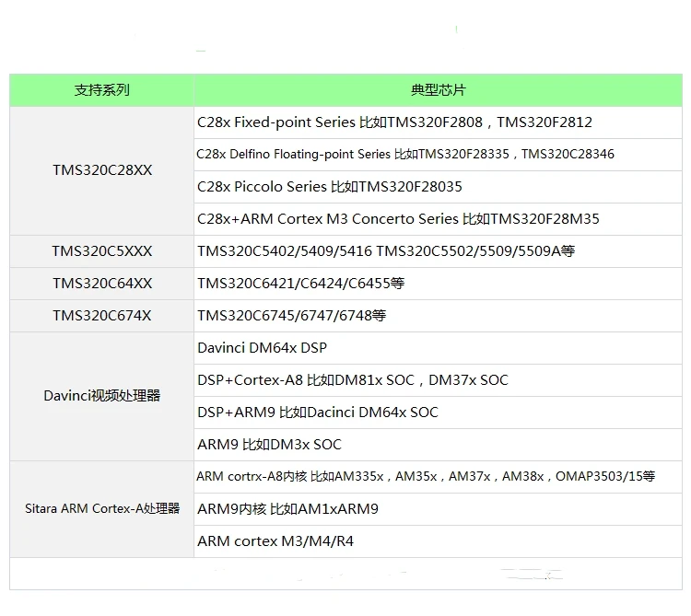Click the C28x Fixed-point Series row

(x=438, y=122)
